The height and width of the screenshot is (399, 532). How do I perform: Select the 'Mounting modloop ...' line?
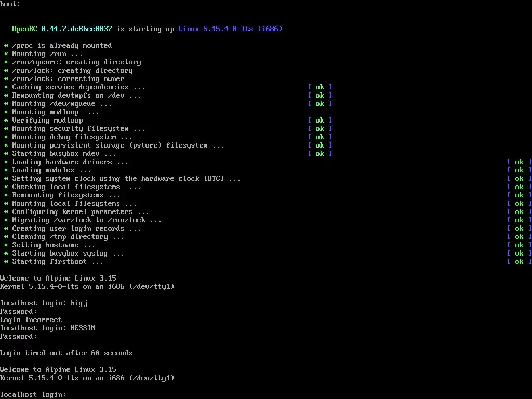pyautogui.click(x=56, y=112)
